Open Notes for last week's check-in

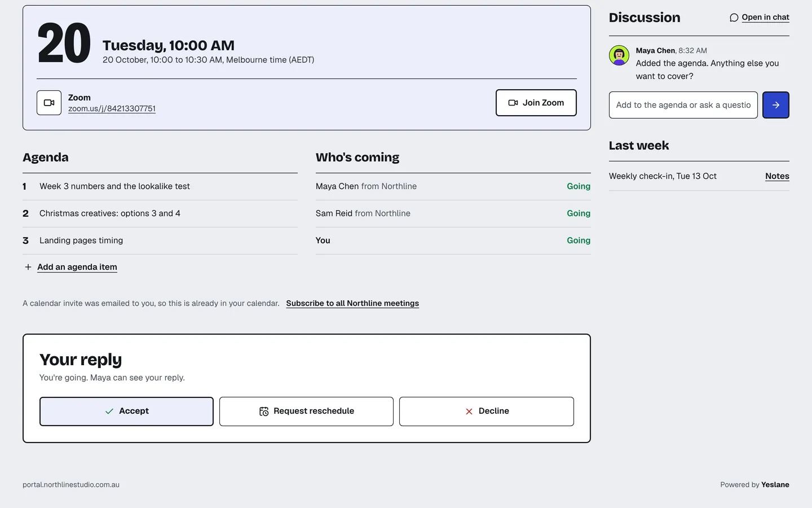point(777,176)
